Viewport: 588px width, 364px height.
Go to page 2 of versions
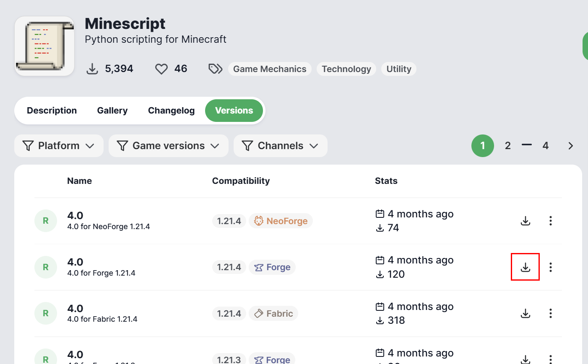507,146
